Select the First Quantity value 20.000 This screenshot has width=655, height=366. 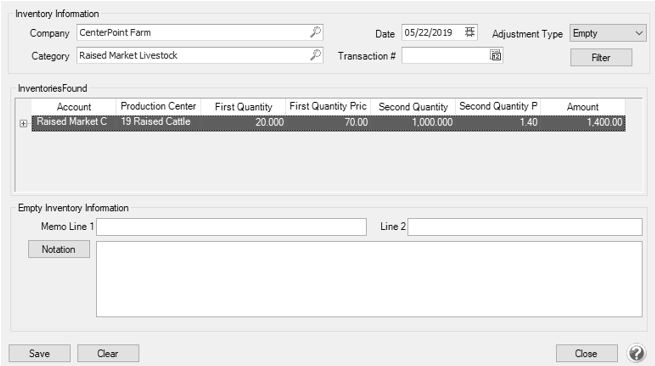[x=244, y=122]
